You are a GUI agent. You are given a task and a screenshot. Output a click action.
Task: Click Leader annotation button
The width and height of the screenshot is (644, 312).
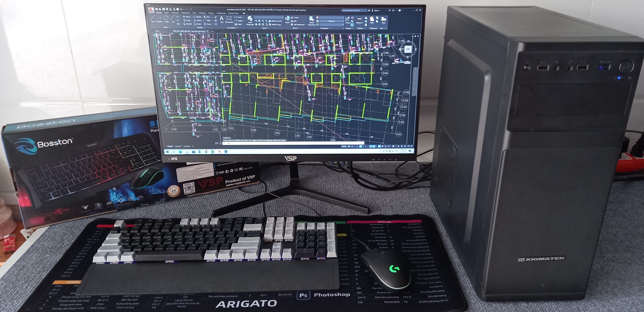[x=239, y=21]
